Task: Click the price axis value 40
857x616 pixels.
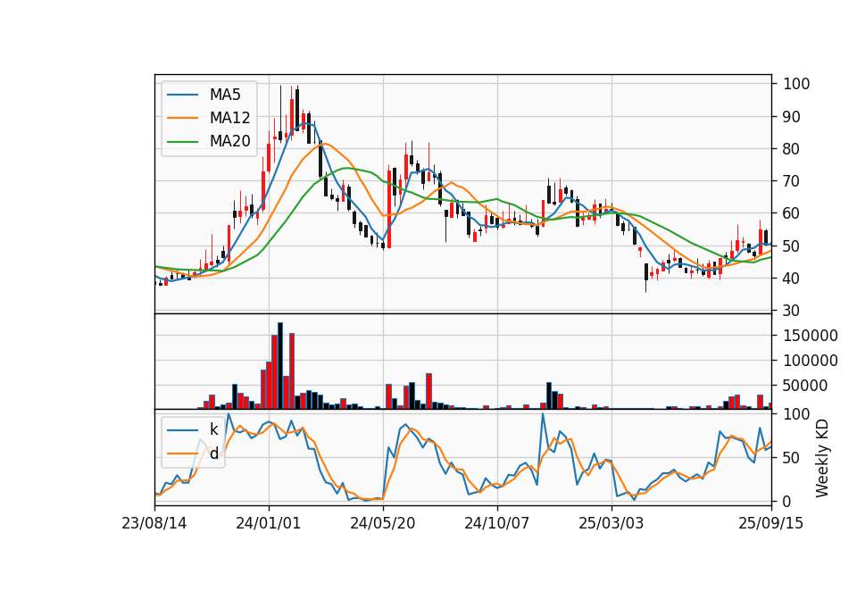Action: pyautogui.click(x=792, y=279)
